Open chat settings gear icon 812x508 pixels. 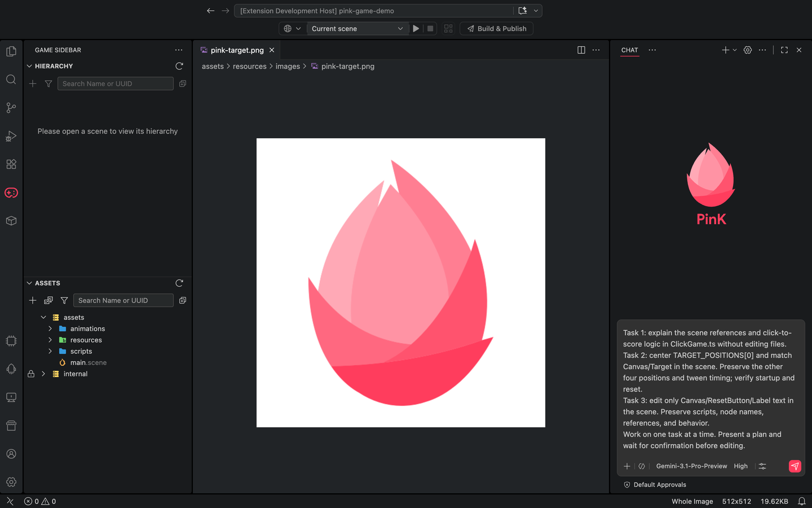(748, 50)
